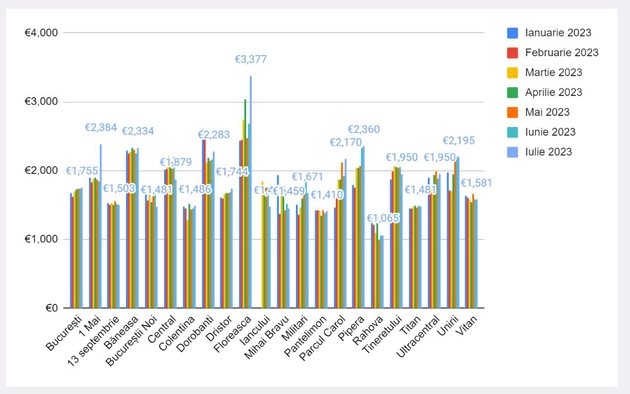
Task: Click the €1,486 data label
Action: (x=195, y=190)
